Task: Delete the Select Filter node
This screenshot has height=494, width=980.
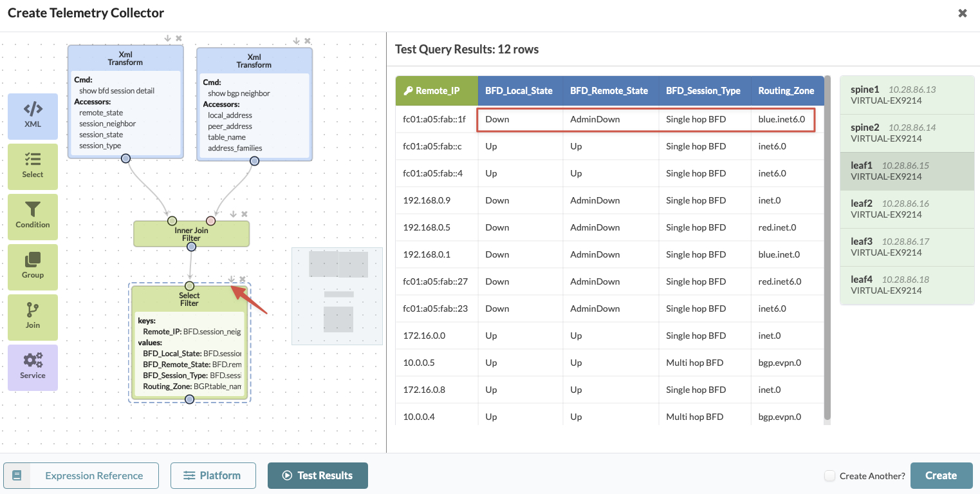Action: 243,280
